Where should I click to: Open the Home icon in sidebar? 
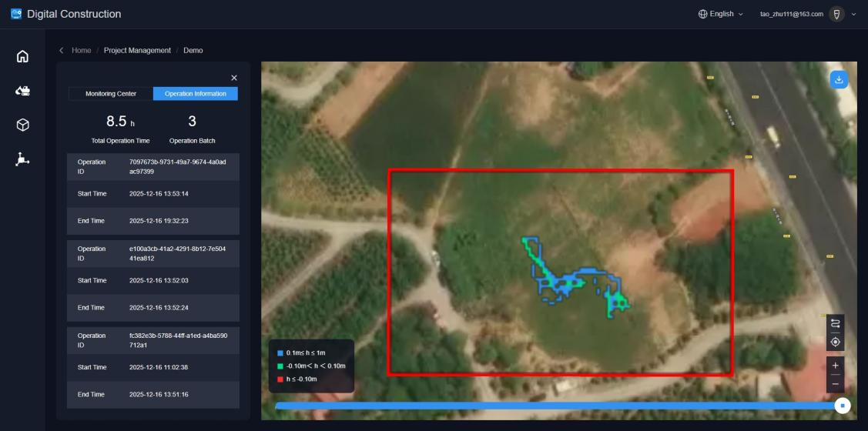pos(23,56)
